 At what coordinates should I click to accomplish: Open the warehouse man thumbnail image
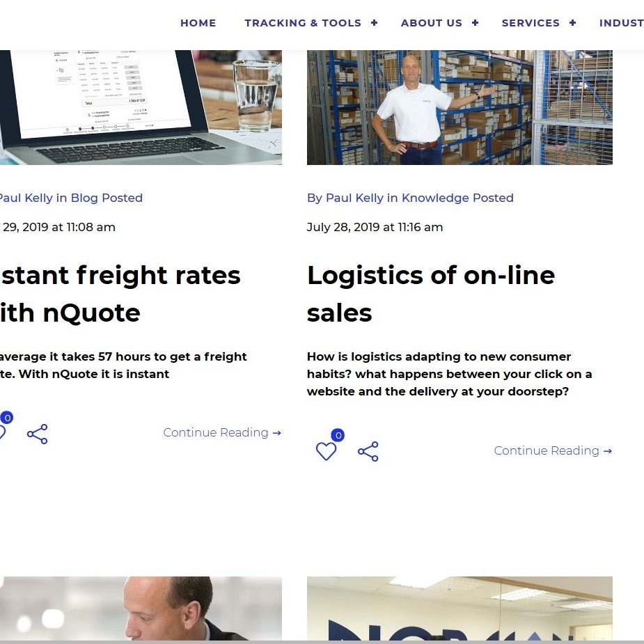(x=460, y=108)
